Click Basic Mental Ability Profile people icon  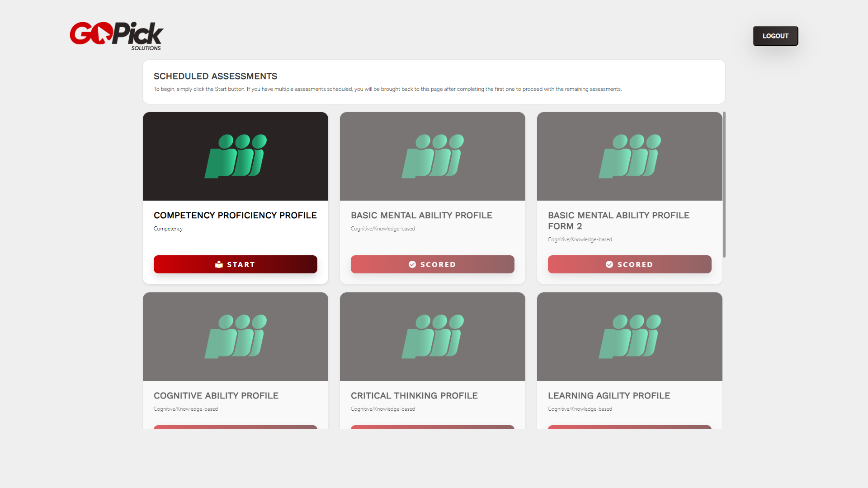click(433, 156)
